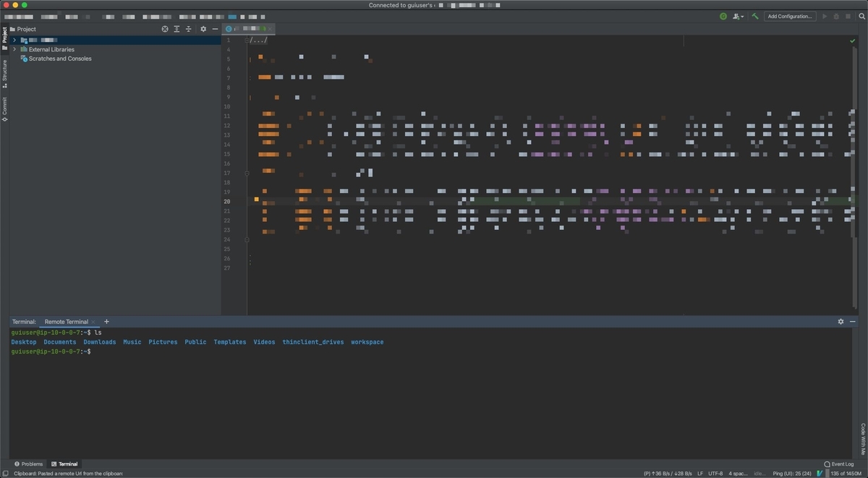
Task: Toggle the Structure tool window
Action: point(4,74)
